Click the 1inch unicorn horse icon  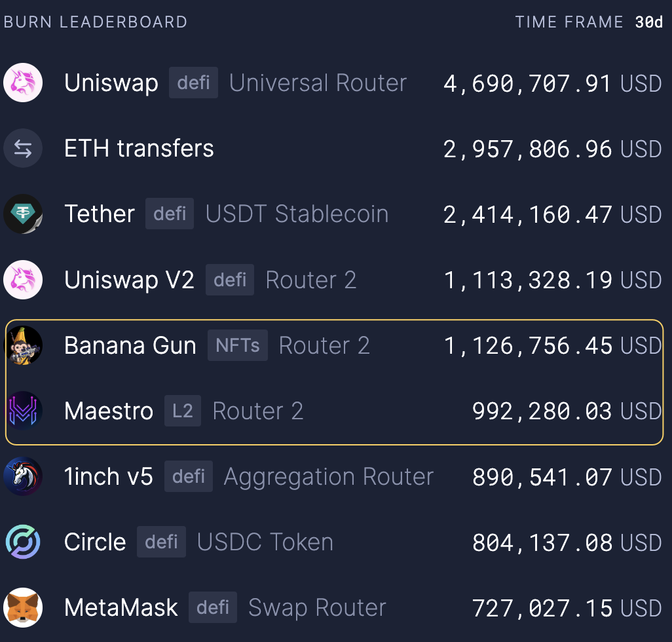(23, 476)
